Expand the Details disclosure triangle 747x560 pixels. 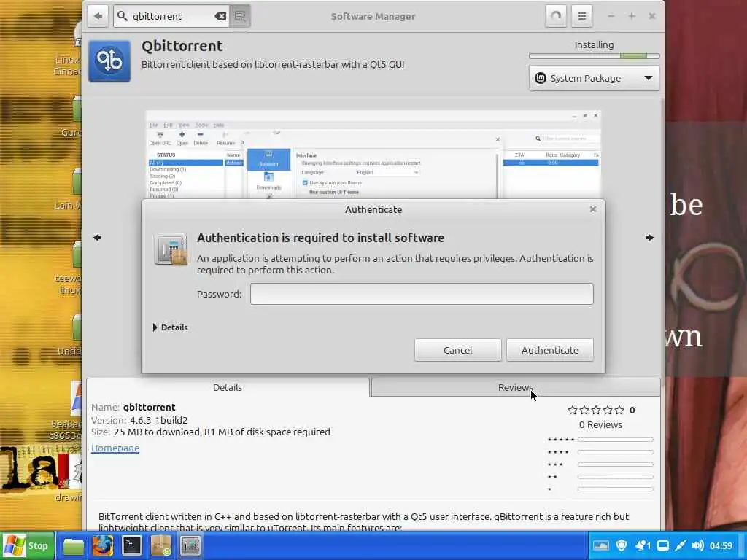click(155, 327)
